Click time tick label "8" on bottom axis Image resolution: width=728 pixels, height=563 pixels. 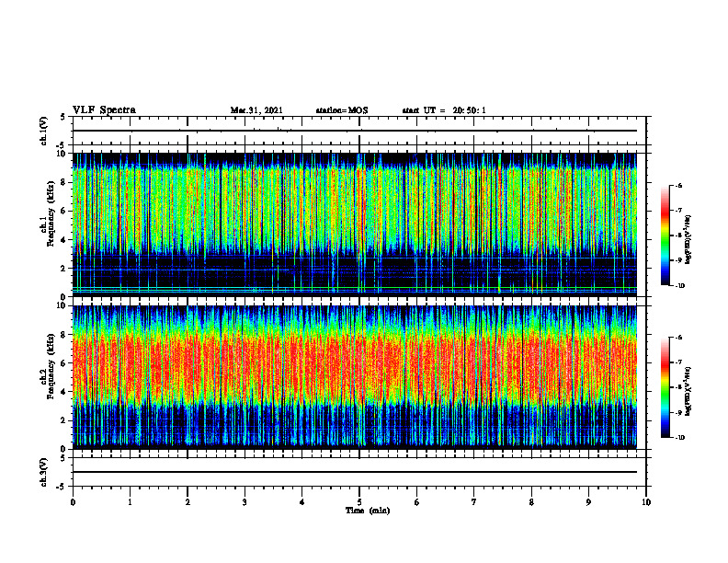point(531,502)
